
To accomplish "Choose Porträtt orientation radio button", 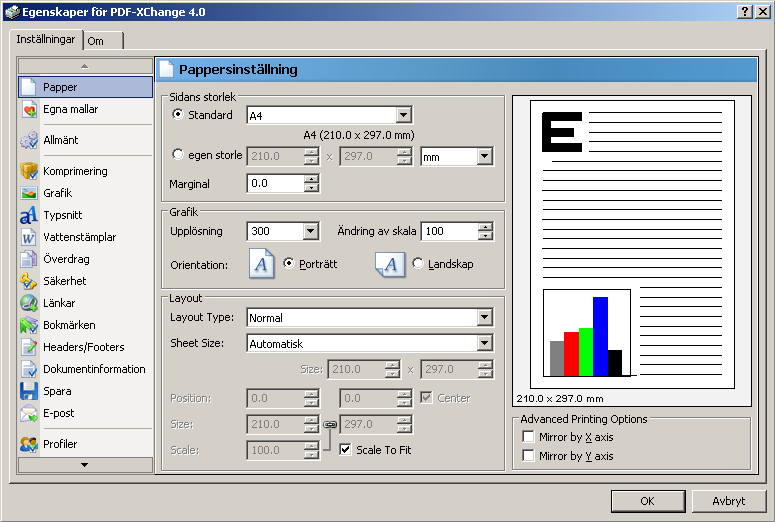I will (x=288, y=263).
